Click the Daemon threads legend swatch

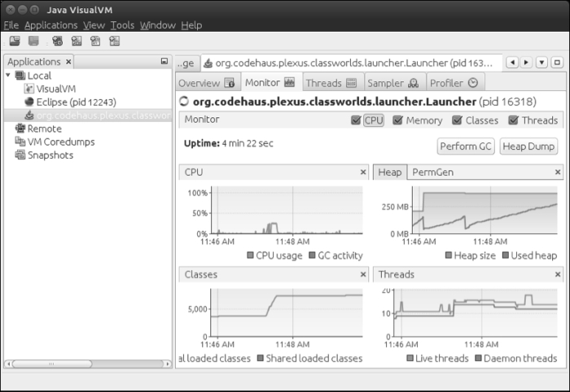(x=479, y=358)
